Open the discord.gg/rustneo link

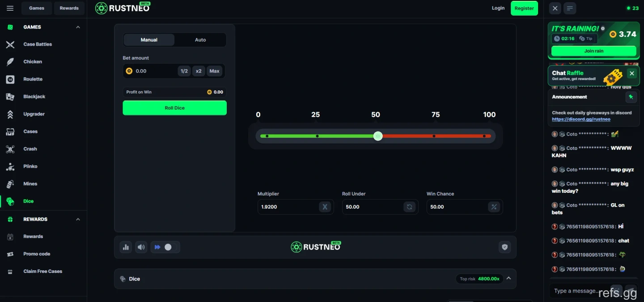(581, 119)
